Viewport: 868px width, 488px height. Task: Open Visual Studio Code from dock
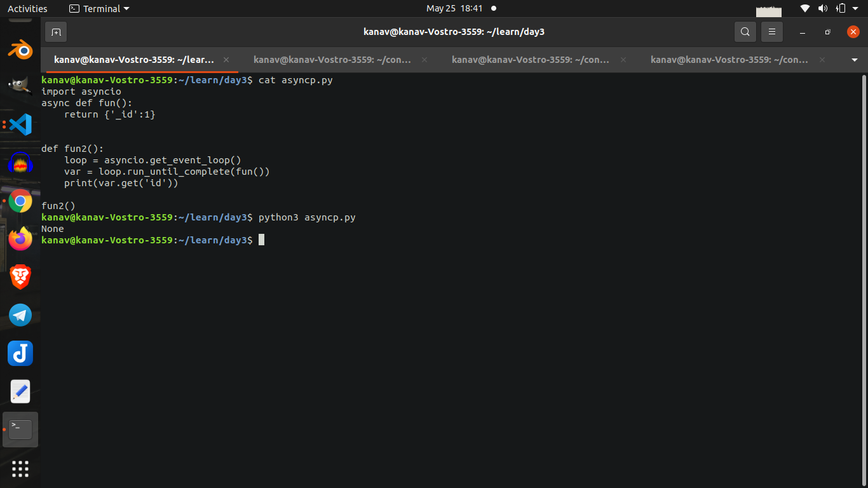coord(20,125)
